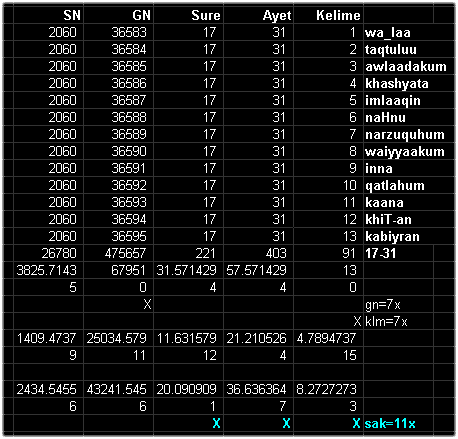Select the cell reading khashyata

coord(399,83)
